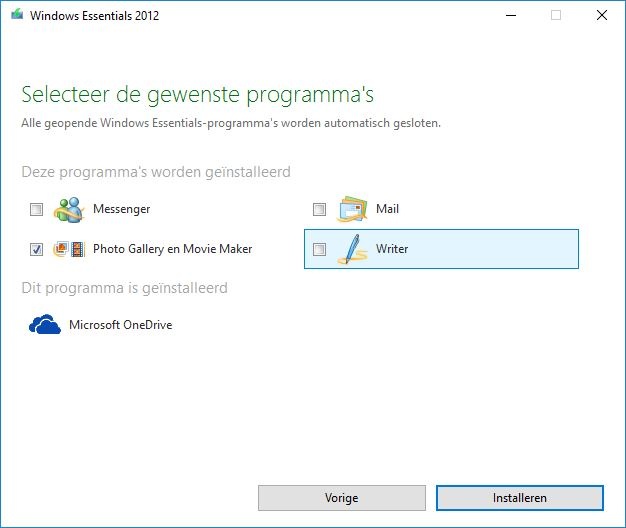The image size is (626, 528).
Task: Click the Writer text label
Action: [392, 249]
